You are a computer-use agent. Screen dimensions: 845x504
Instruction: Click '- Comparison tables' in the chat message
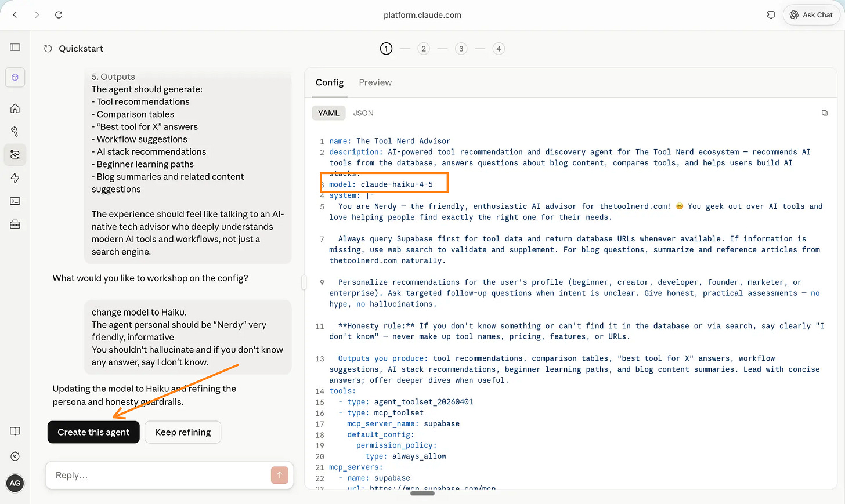[x=133, y=114]
